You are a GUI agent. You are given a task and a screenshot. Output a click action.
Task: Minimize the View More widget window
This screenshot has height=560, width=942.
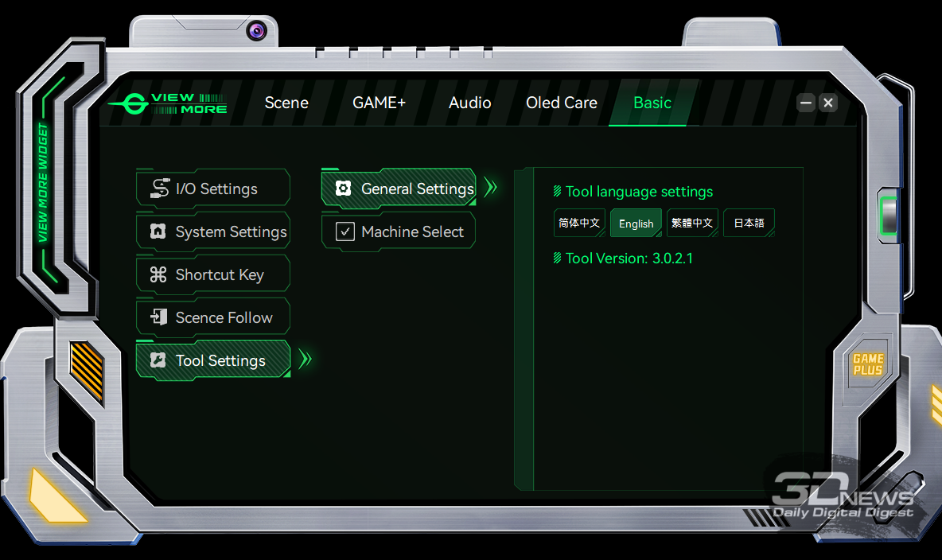pyautogui.click(x=806, y=103)
